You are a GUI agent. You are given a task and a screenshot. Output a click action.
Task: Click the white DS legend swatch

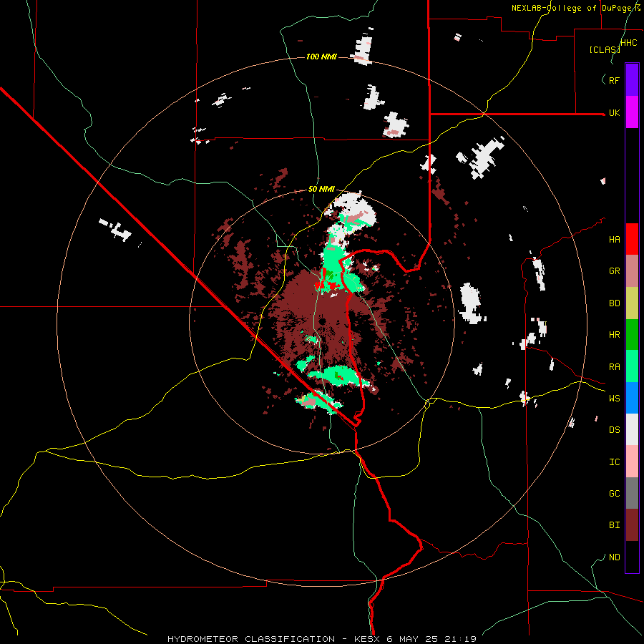(x=632, y=429)
